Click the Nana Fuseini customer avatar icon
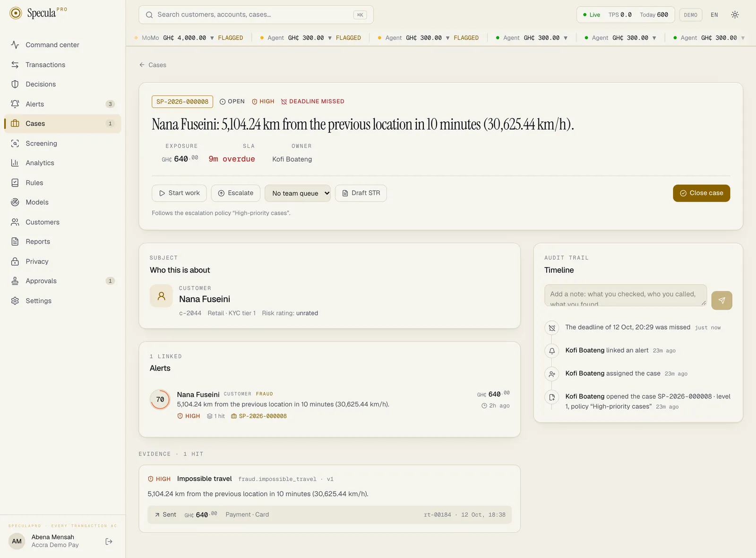Viewport: 756px width, 558px height. (x=161, y=296)
